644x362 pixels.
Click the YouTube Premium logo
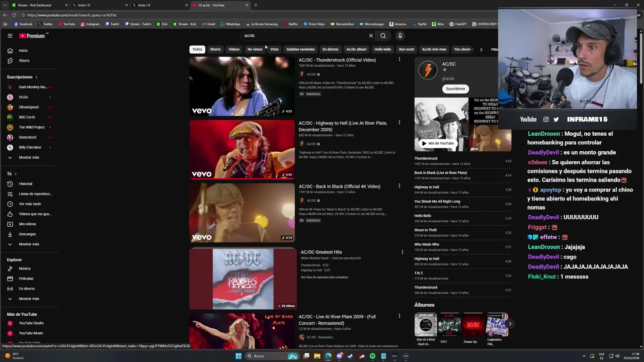[32, 36]
